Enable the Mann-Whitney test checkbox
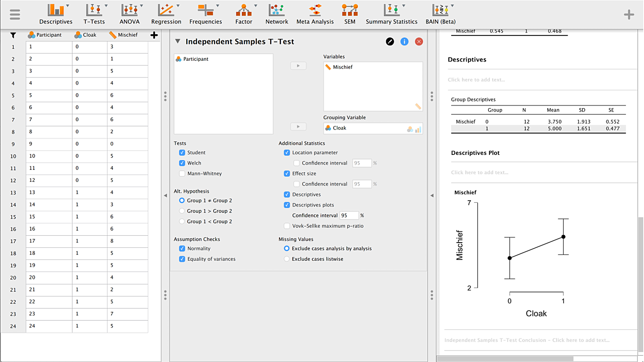The height and width of the screenshot is (362, 644). [182, 174]
